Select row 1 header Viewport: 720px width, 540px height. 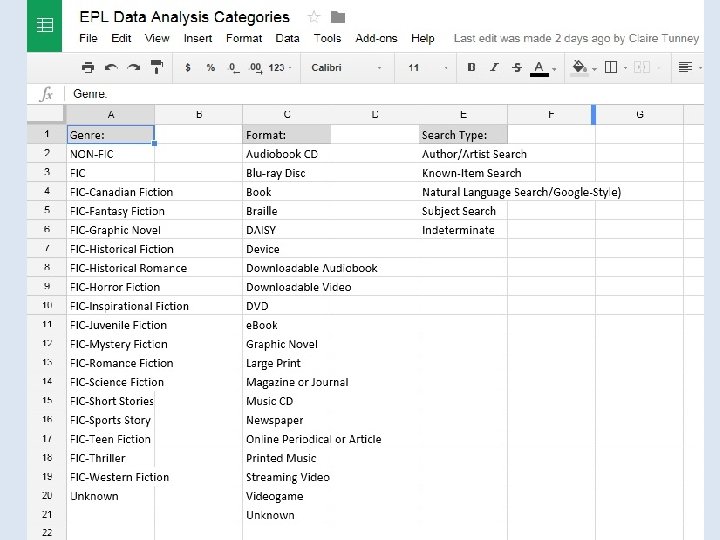pyautogui.click(x=46, y=134)
